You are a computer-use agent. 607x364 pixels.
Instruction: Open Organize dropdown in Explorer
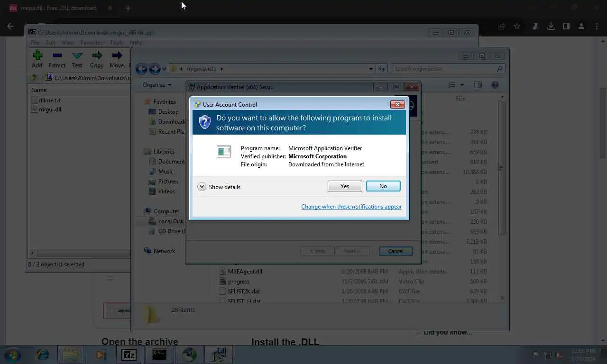pyautogui.click(x=157, y=85)
